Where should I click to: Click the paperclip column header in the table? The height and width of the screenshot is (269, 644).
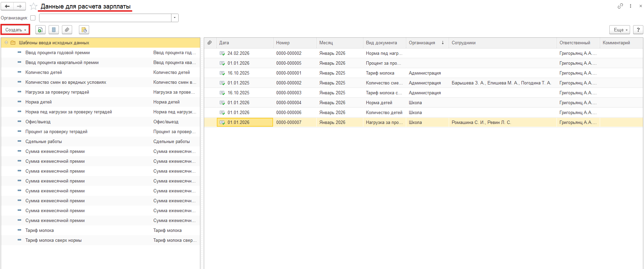(x=210, y=43)
